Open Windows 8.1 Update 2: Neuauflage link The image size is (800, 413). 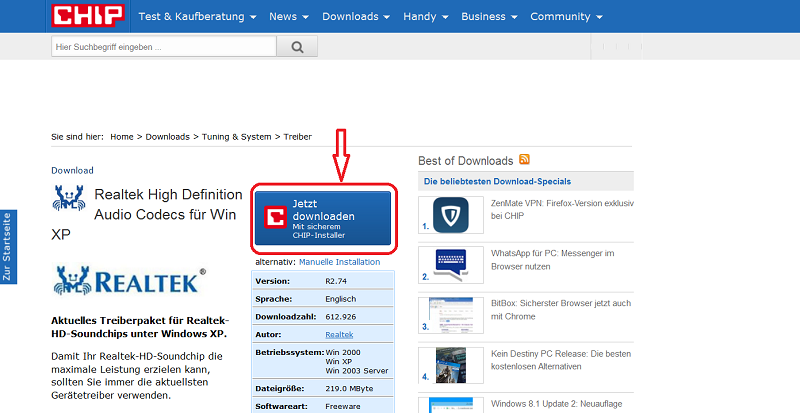click(x=557, y=404)
